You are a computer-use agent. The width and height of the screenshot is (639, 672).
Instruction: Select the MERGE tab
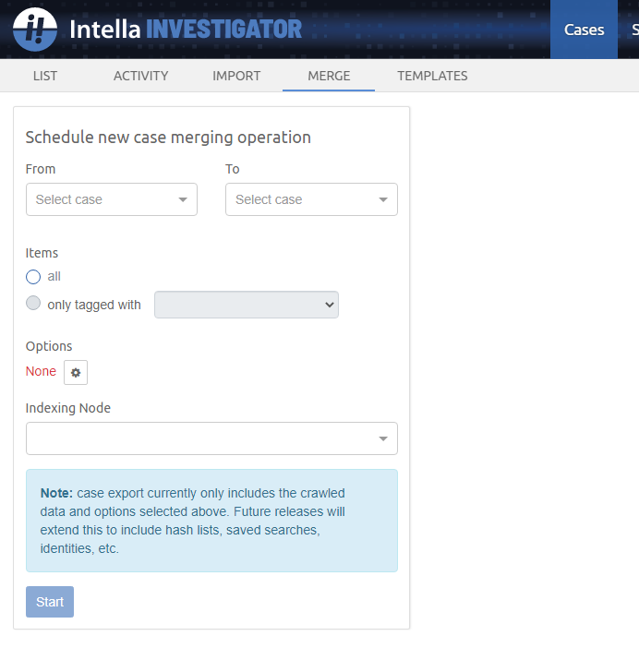coord(329,76)
